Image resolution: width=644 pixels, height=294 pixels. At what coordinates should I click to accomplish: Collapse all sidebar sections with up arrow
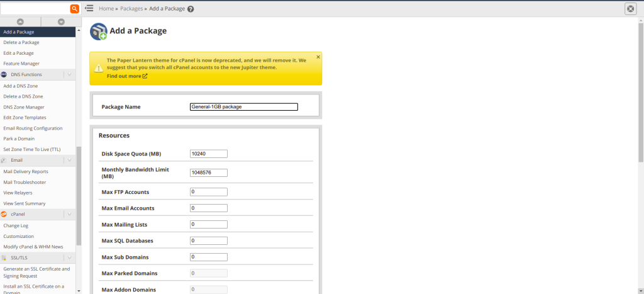[20, 21]
